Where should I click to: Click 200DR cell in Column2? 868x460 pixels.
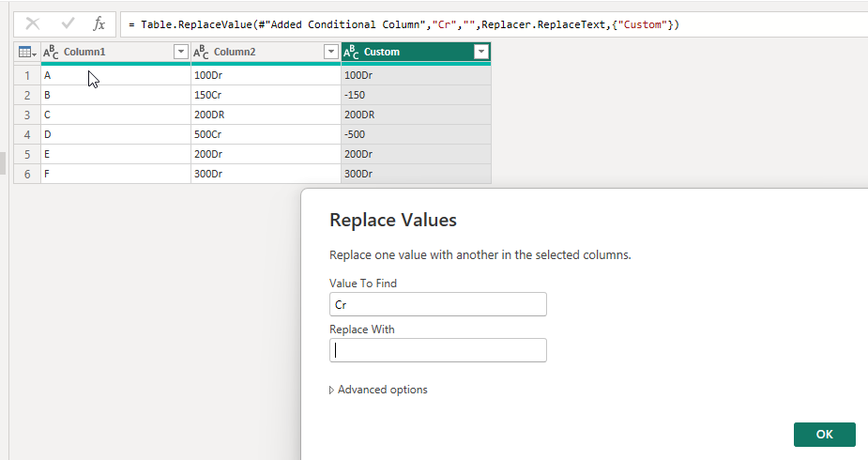tap(266, 115)
